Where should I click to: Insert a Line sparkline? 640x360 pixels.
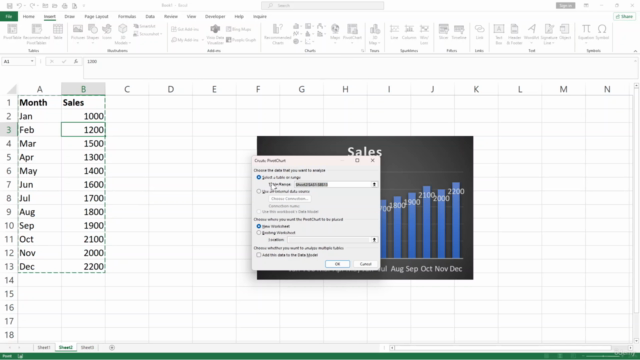tap(394, 31)
